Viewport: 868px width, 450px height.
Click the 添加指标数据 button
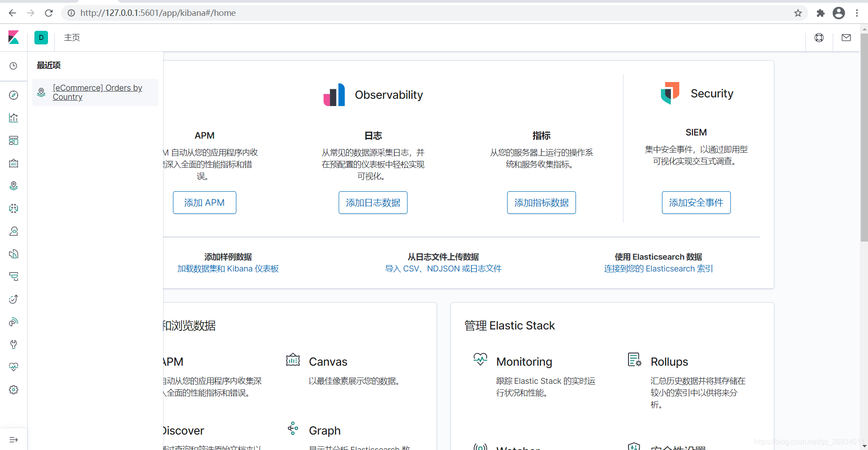click(542, 203)
